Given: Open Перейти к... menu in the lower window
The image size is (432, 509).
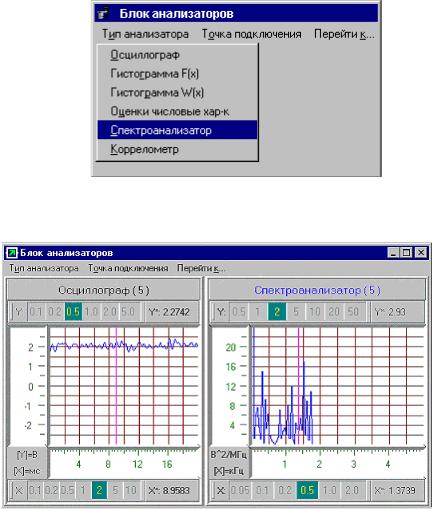Looking at the screenshot, I should [x=201, y=268].
